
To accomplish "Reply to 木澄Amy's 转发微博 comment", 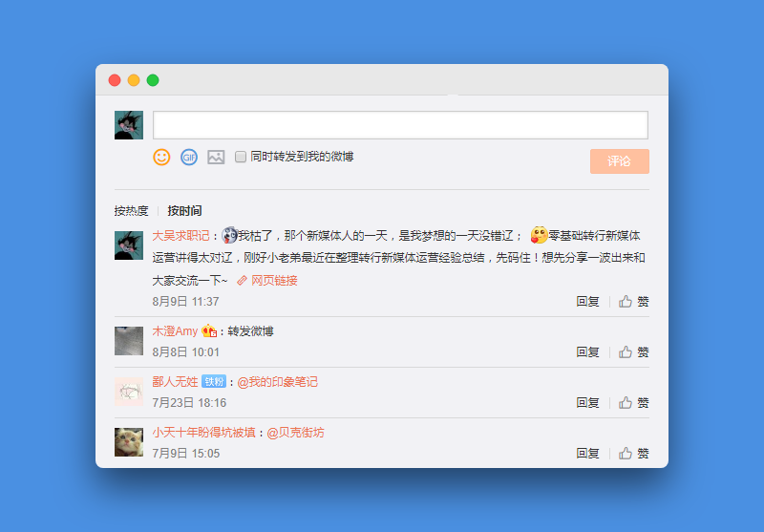I will tap(587, 352).
